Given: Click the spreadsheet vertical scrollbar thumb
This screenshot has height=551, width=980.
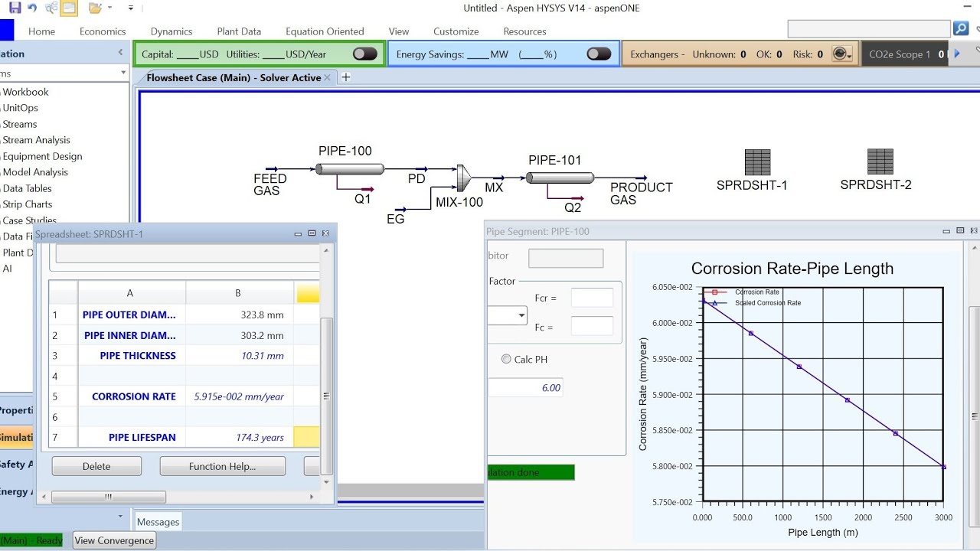Looking at the screenshot, I should click(327, 396).
